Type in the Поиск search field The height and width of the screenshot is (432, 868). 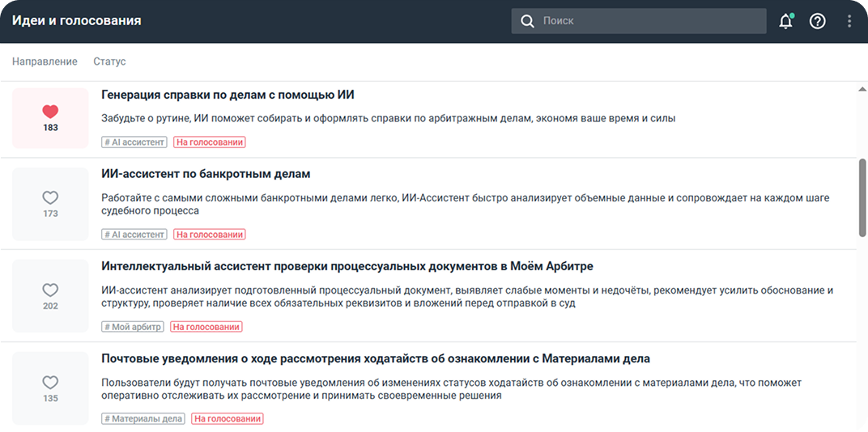648,21
